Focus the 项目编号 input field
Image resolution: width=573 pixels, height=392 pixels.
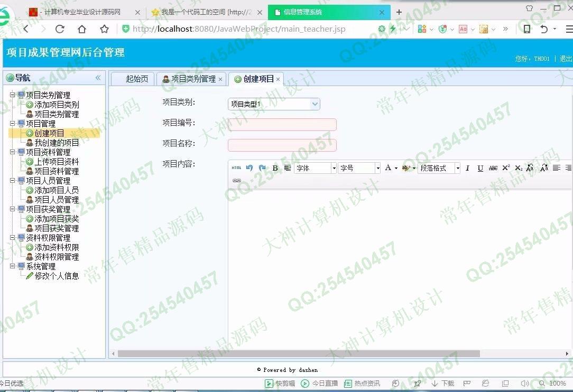[282, 125]
